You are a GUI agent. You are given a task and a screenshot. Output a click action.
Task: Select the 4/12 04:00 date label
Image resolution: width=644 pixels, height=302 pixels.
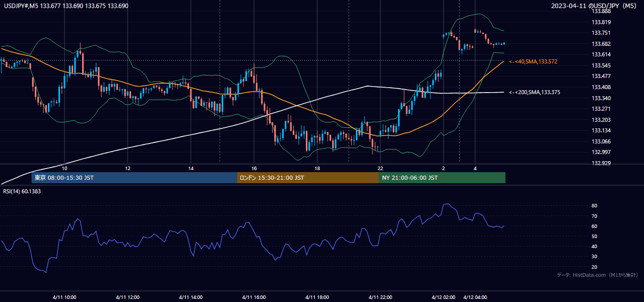tap(475, 297)
